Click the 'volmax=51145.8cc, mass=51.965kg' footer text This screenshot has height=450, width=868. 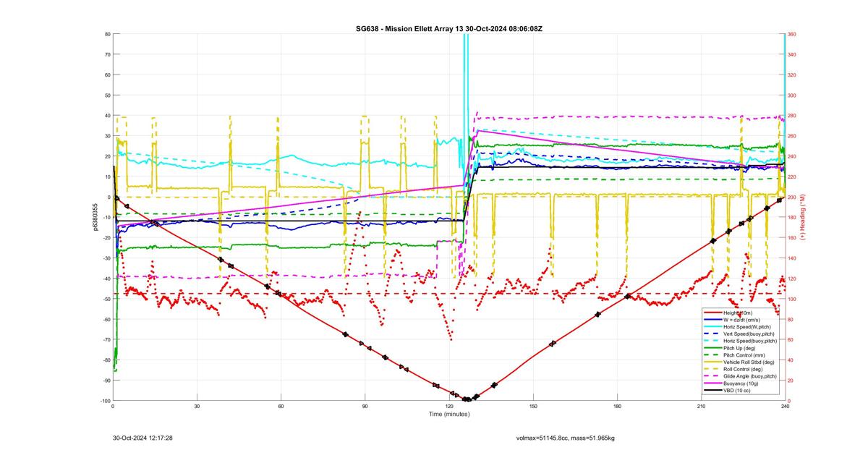[x=565, y=438]
